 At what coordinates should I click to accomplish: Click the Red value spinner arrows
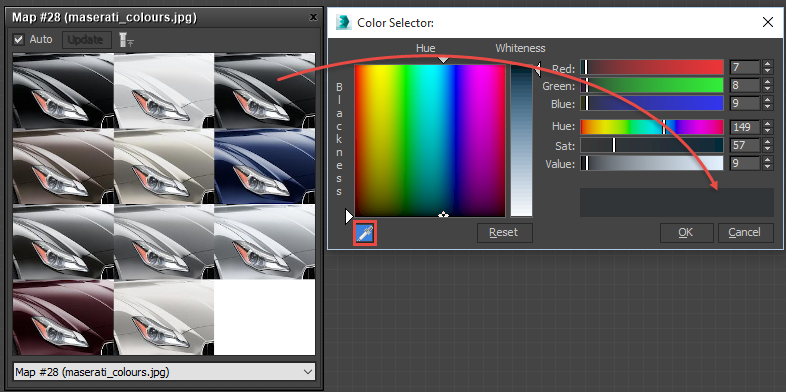pyautogui.click(x=767, y=67)
